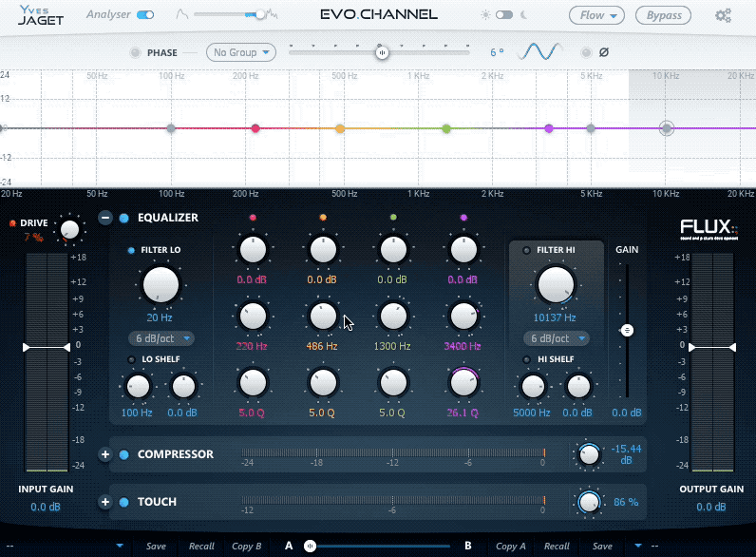
Task: Click the Touch amount knob
Action: (589, 502)
